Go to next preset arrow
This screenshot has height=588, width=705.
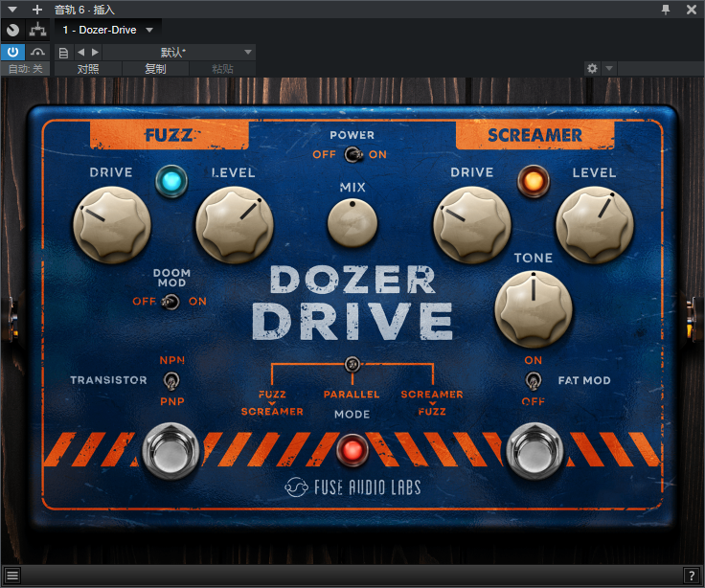(95, 52)
